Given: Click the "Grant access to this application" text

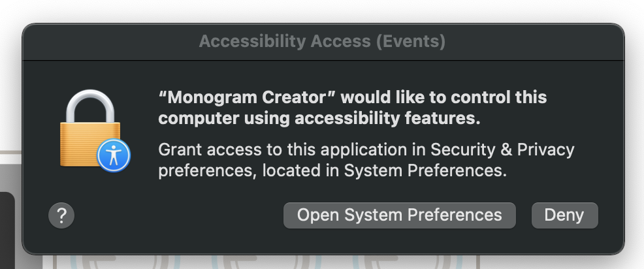Looking at the screenshot, I should pyautogui.click(x=284, y=150).
